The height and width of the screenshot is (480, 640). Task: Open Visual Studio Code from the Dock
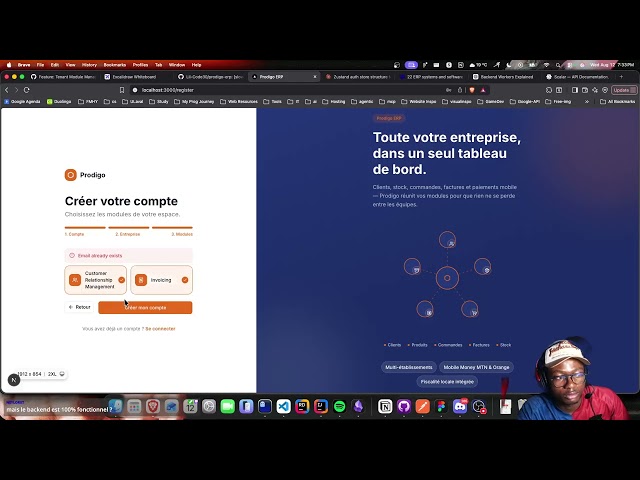[x=283, y=406]
